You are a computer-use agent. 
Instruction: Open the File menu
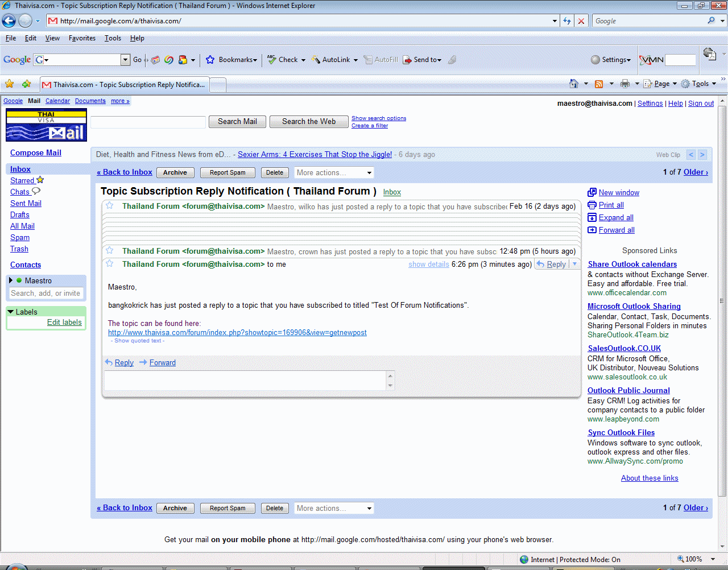(11, 38)
